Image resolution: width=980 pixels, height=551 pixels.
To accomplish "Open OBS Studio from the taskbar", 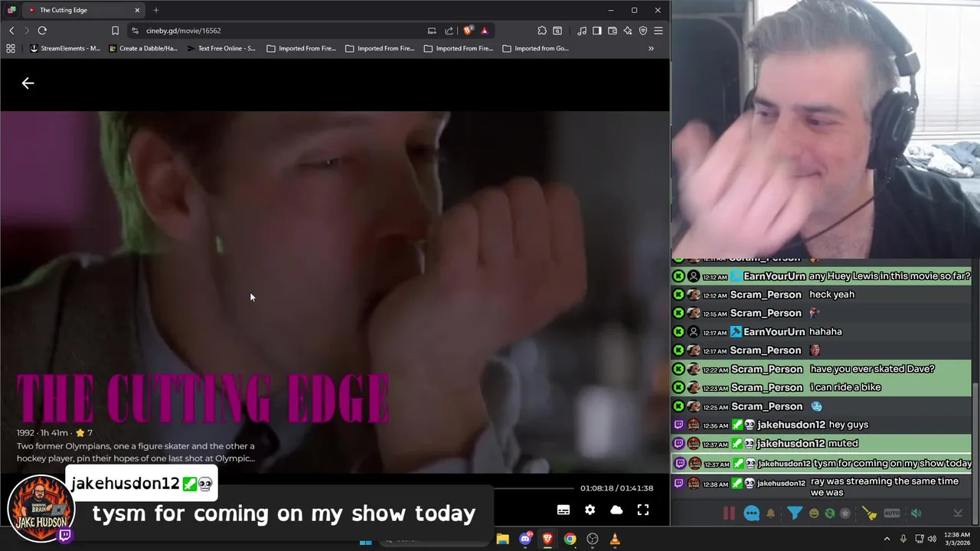I will point(593,540).
